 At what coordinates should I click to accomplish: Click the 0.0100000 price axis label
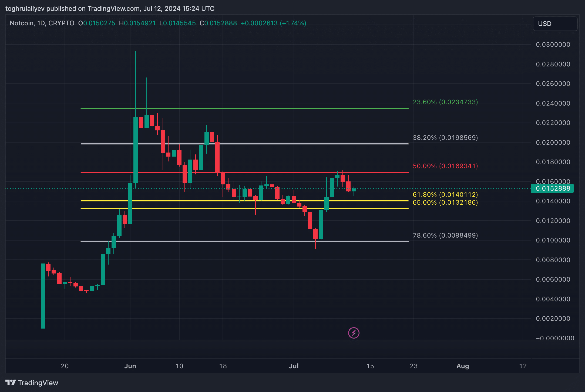pos(553,240)
